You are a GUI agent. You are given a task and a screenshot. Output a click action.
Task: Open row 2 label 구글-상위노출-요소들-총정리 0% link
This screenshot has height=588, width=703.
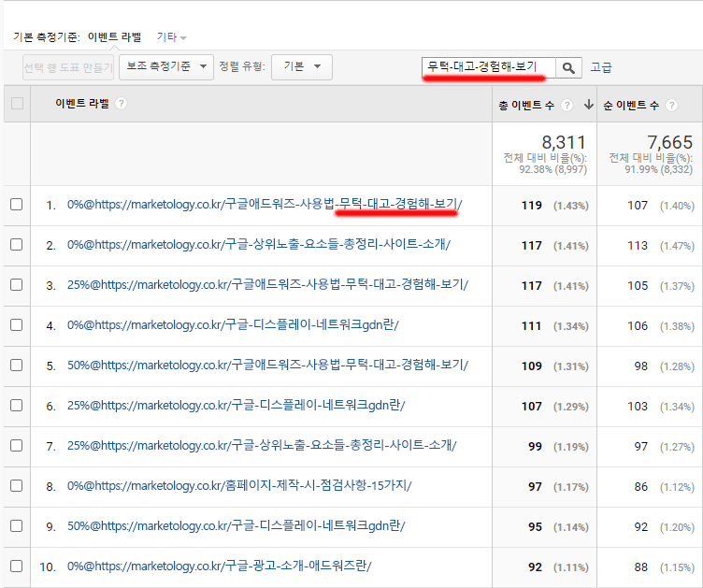click(x=259, y=245)
